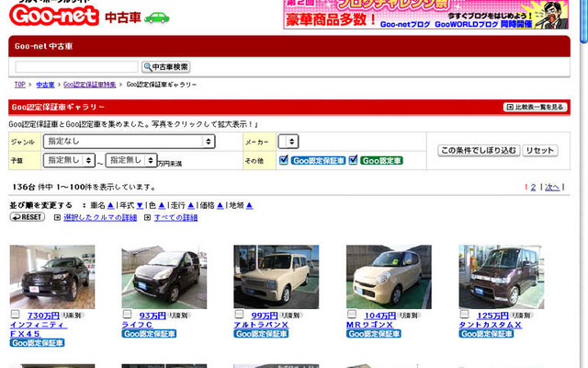Check the box for 730万円 car

click(x=15, y=314)
